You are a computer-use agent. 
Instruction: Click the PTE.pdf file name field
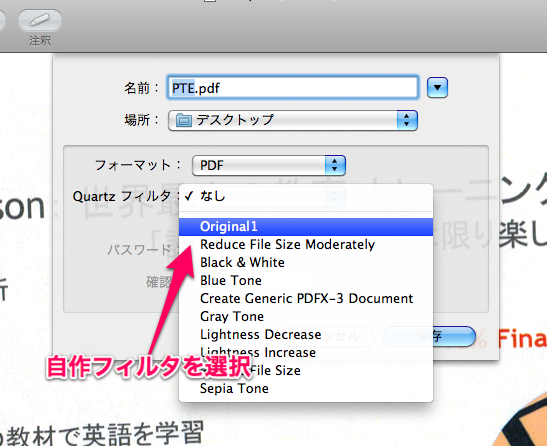click(x=293, y=88)
